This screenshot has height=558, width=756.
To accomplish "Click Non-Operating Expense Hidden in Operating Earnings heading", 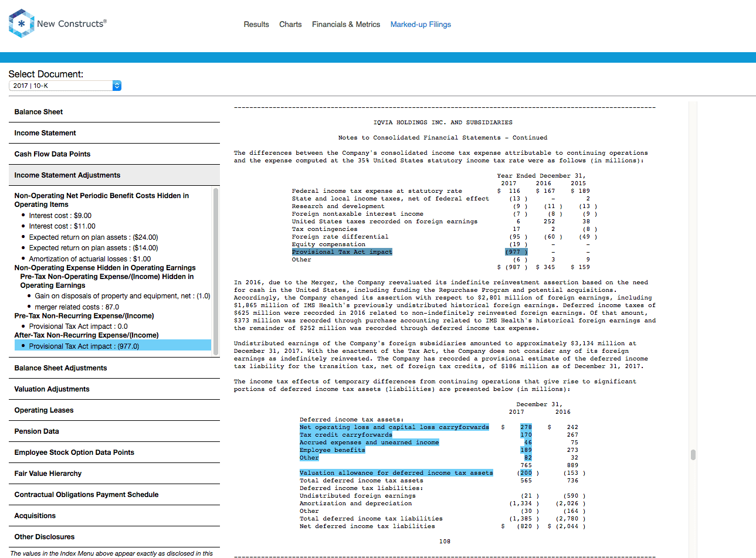I will coord(105,268).
